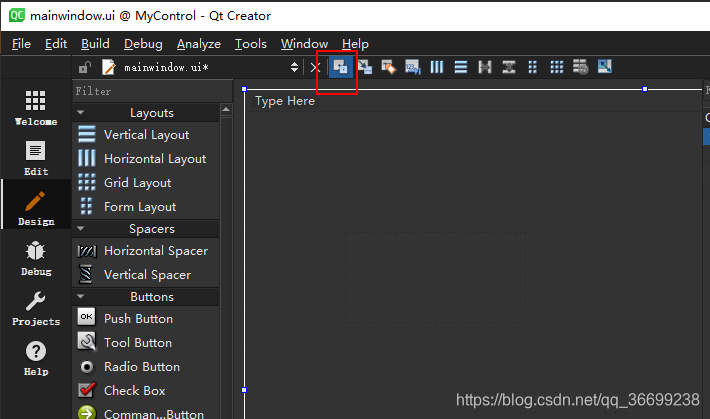Image resolution: width=710 pixels, height=419 pixels.
Task: Select Horizontal Layout widget
Action: [146, 159]
